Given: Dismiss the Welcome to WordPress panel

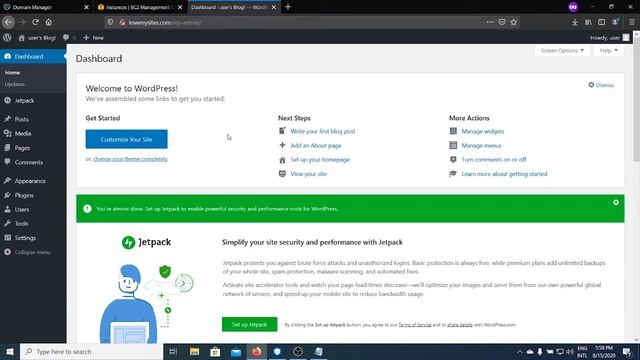Looking at the screenshot, I should tap(601, 85).
